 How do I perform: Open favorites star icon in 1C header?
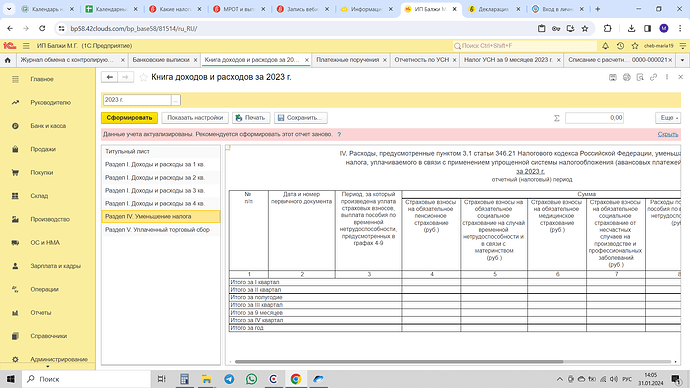(635, 46)
